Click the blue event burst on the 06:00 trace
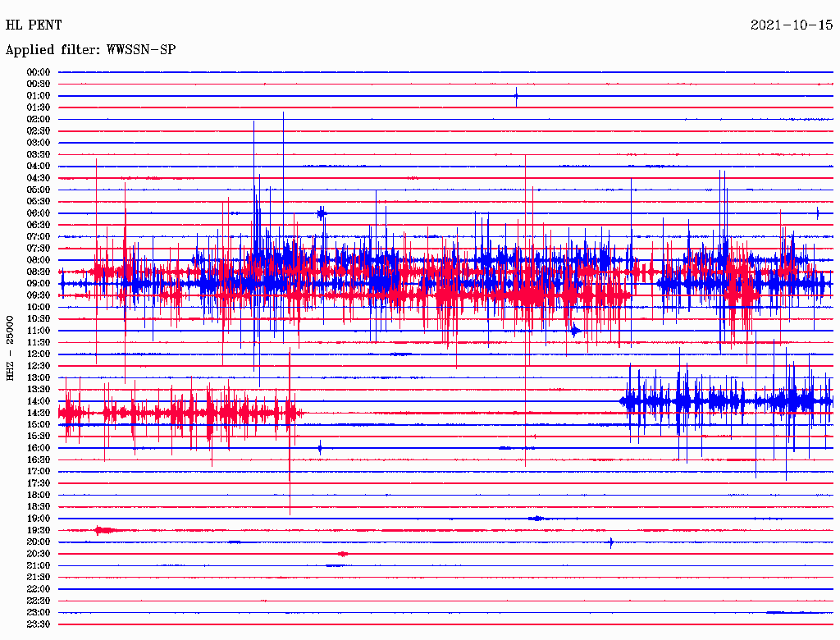Viewport: 840px width, 640px height. pyautogui.click(x=322, y=213)
